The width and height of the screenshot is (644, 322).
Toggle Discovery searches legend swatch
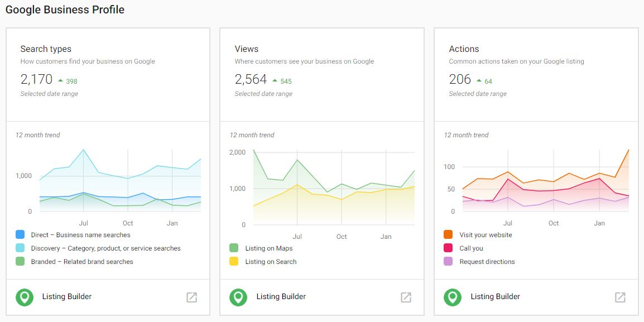20,248
